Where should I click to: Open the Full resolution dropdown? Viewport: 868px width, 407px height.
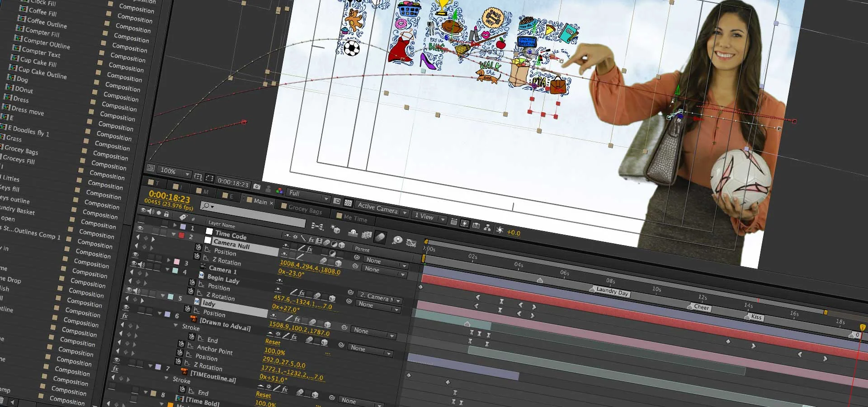[x=308, y=195]
